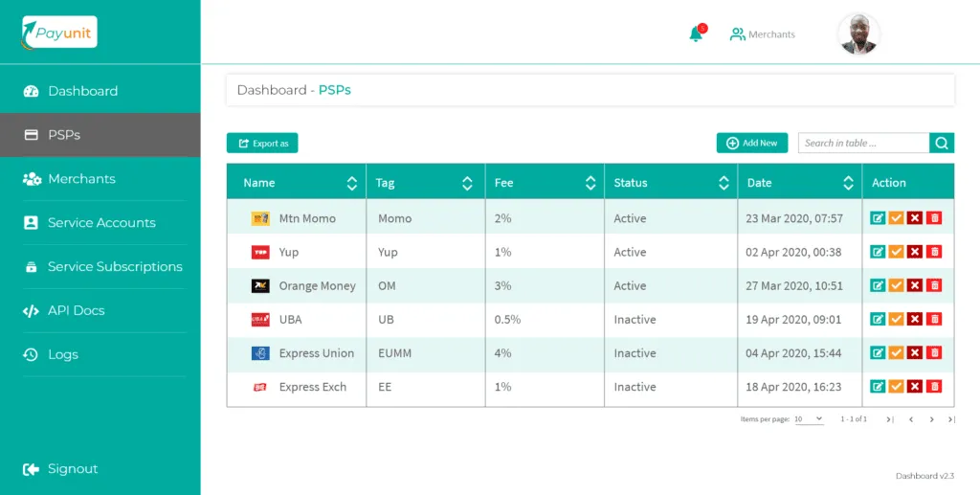Click the orange check icon for Yup
Screen dimensions: 980x495
tap(896, 252)
